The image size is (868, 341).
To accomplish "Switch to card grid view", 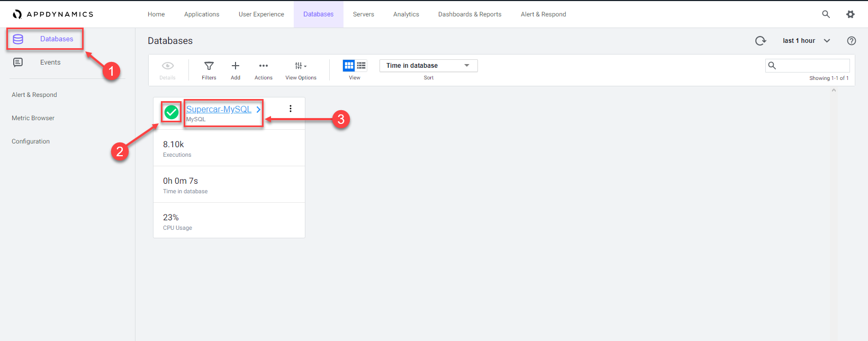I will tap(349, 66).
